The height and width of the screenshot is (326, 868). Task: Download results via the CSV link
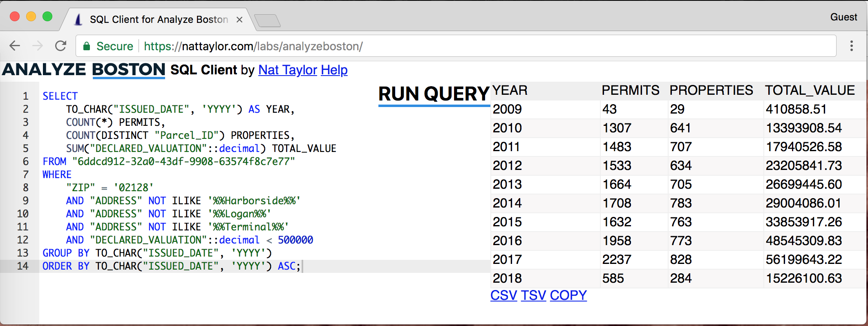(504, 295)
